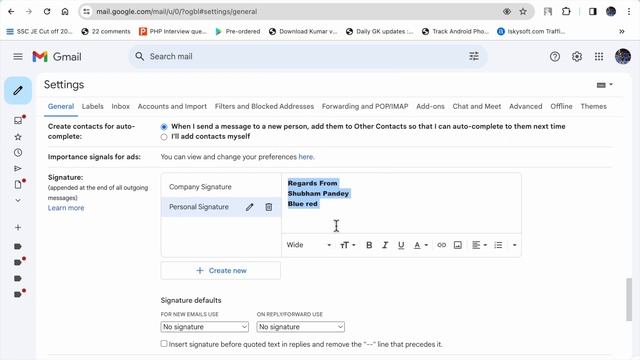
Task: Bookmark this page with star icon
Action: tap(523, 11)
